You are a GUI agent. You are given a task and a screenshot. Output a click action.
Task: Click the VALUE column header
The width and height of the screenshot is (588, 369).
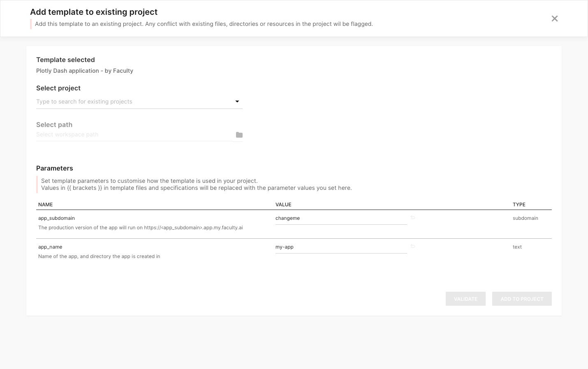(x=283, y=205)
